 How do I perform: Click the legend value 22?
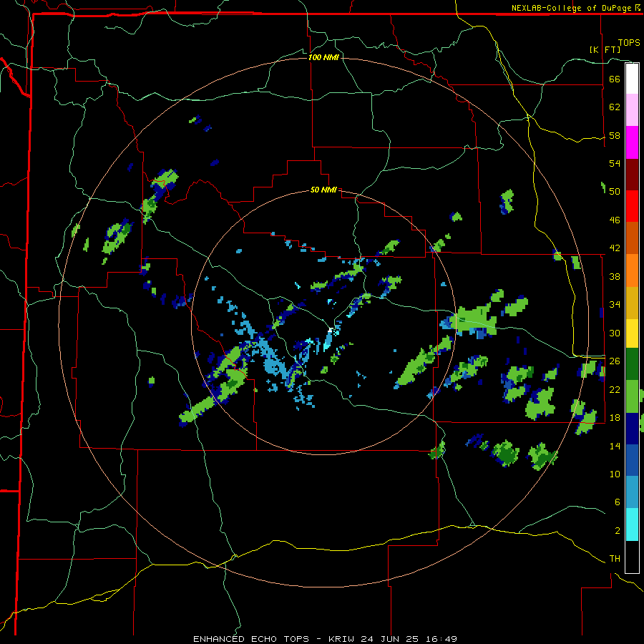click(615, 390)
